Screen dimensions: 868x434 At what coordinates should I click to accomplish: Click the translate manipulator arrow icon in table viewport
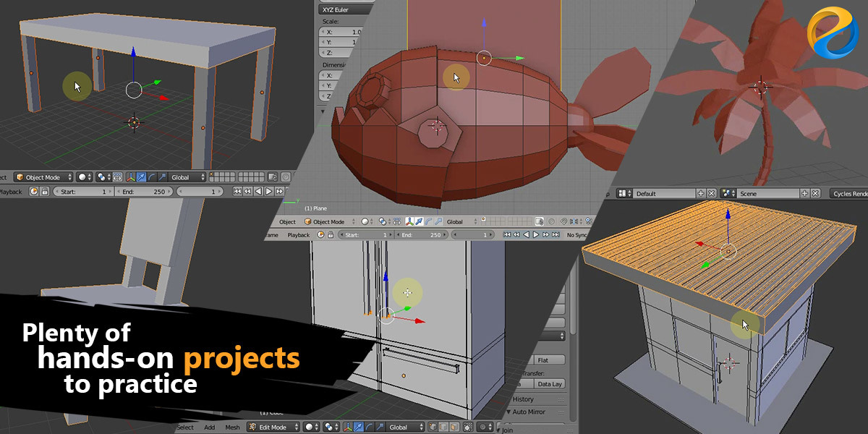tap(142, 177)
